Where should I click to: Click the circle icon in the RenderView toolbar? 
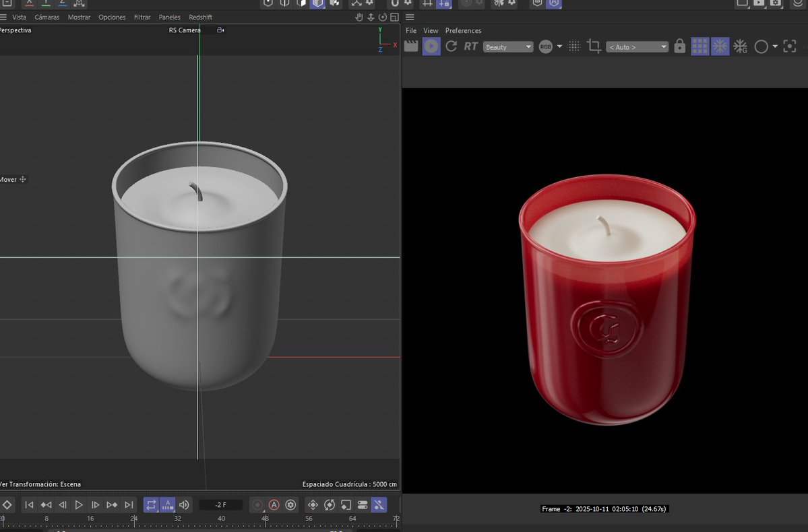(761, 47)
